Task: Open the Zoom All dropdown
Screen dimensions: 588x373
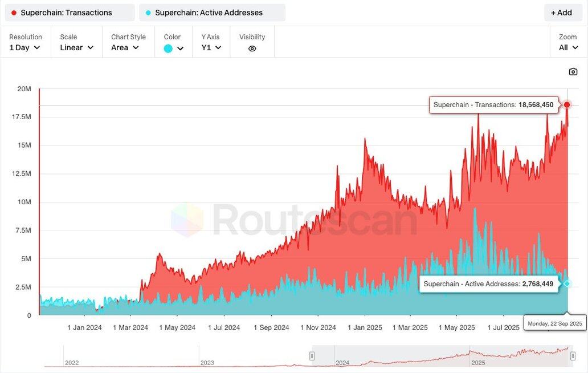Action: click(x=568, y=48)
